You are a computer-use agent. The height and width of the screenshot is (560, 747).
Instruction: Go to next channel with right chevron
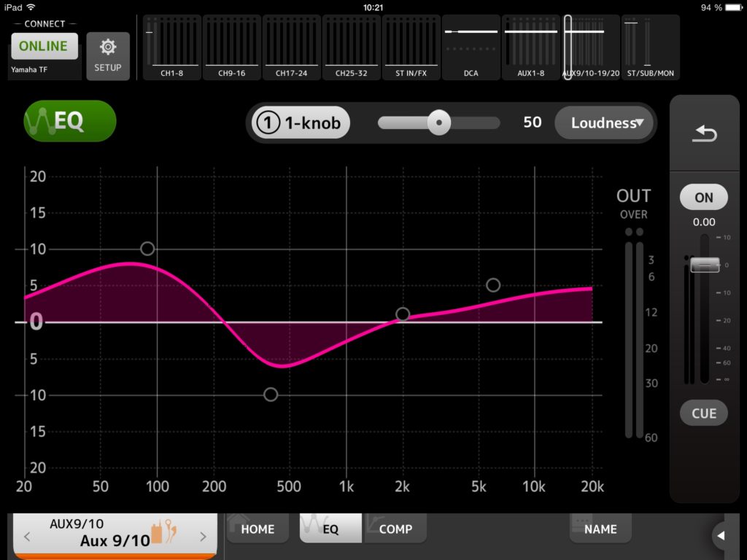204,537
